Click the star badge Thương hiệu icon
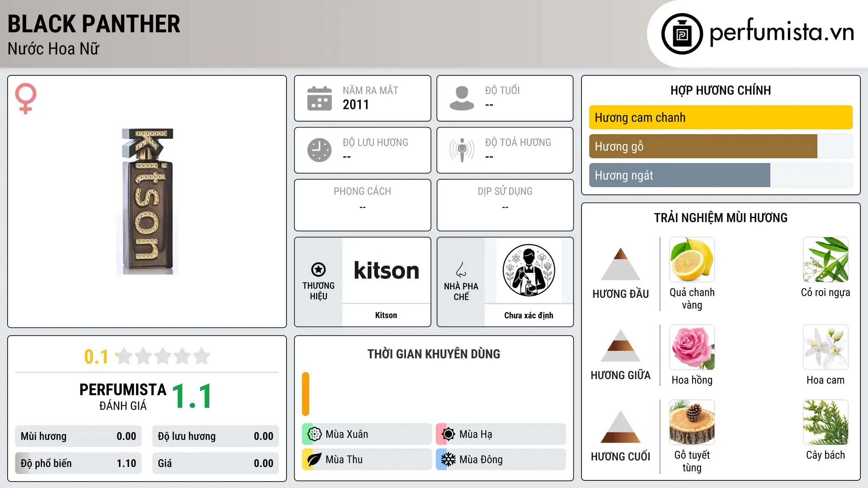The width and height of the screenshot is (868, 488). 318,269
